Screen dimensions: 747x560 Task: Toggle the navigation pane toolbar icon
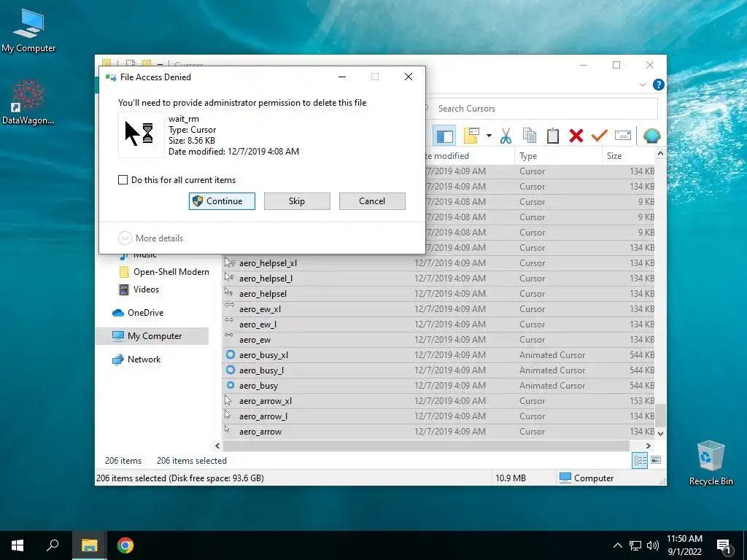[x=444, y=136]
